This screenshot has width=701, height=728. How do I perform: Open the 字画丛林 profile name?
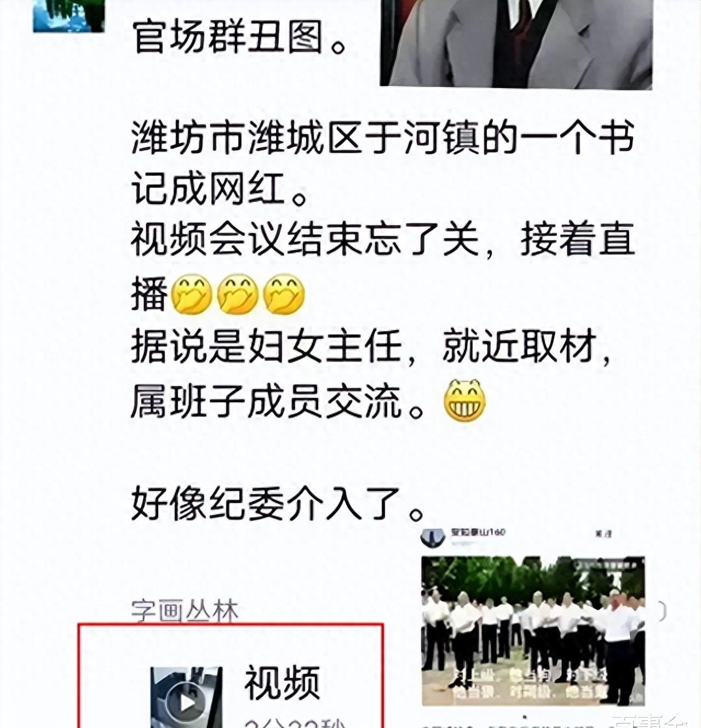185,610
